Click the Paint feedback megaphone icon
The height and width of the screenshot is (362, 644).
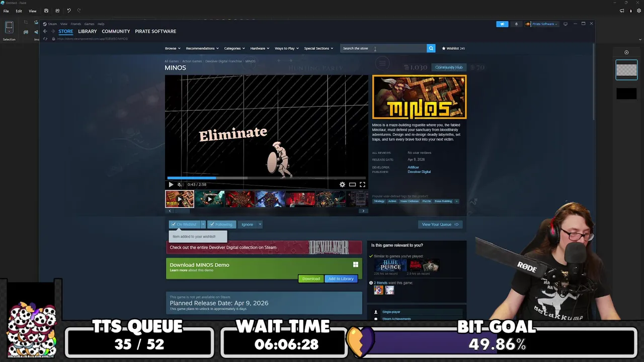(x=622, y=11)
